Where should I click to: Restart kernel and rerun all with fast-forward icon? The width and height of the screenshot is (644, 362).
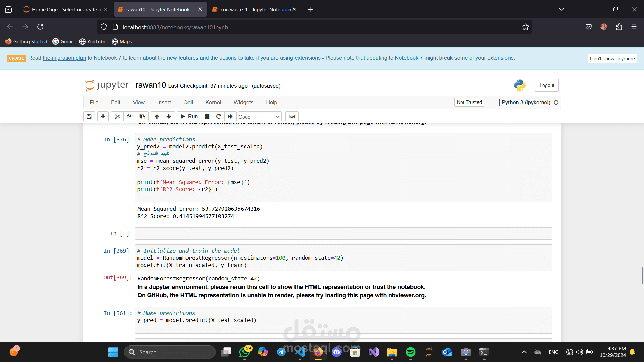[230, 116]
